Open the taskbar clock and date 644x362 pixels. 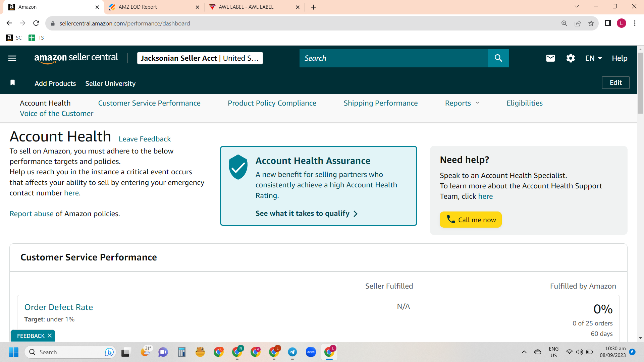click(613, 352)
